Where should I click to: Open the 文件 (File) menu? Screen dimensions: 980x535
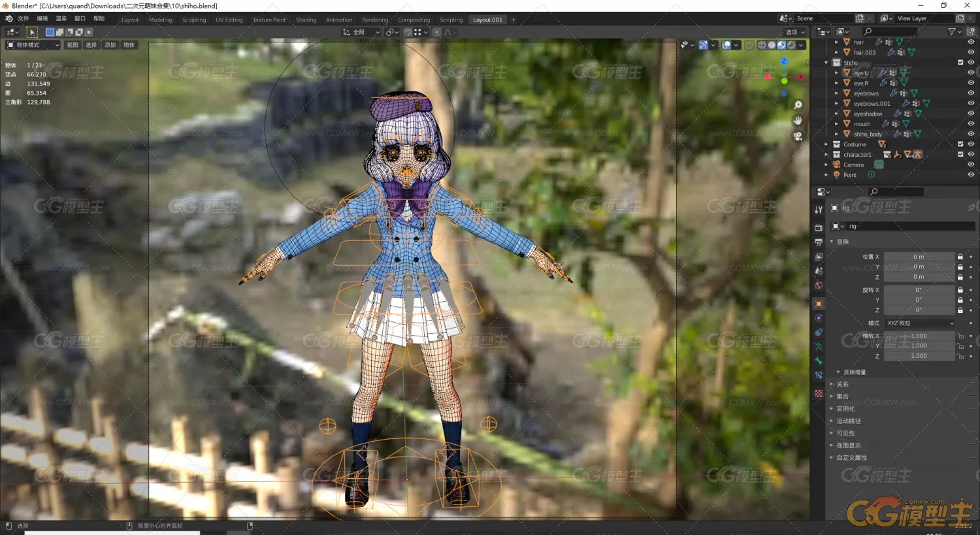pos(24,19)
